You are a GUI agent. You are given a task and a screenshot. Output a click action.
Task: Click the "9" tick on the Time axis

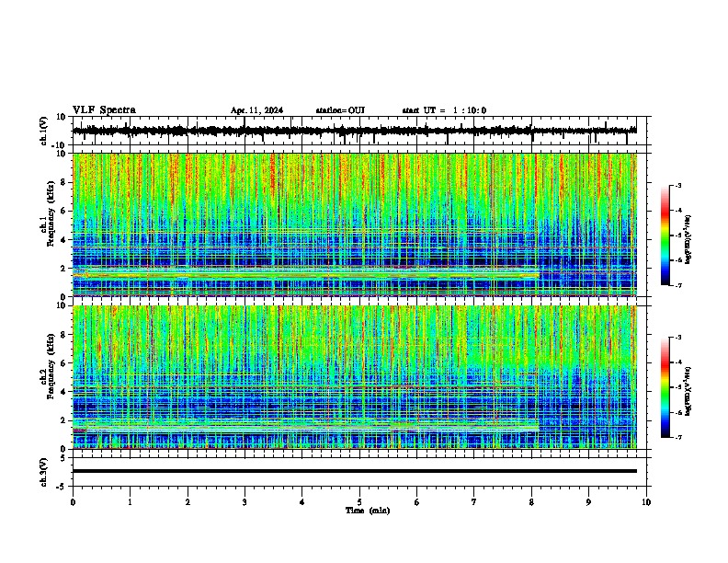click(588, 502)
